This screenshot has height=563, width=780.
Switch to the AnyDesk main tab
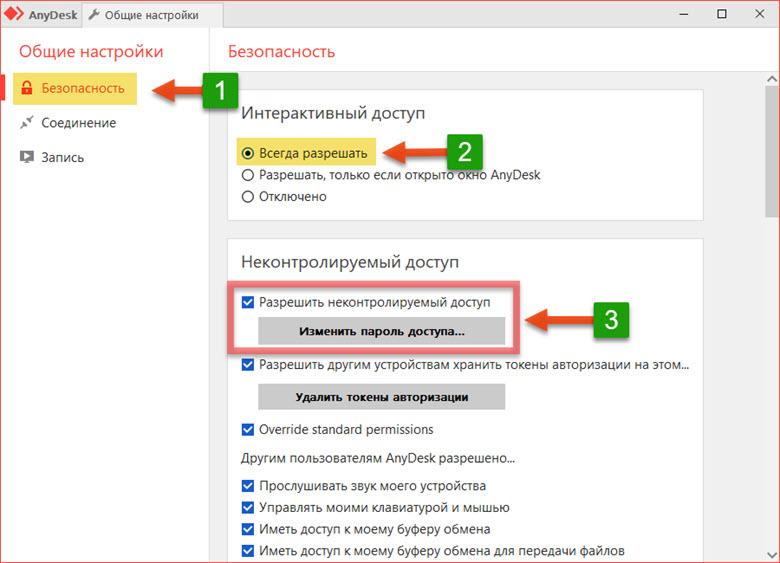coord(41,14)
